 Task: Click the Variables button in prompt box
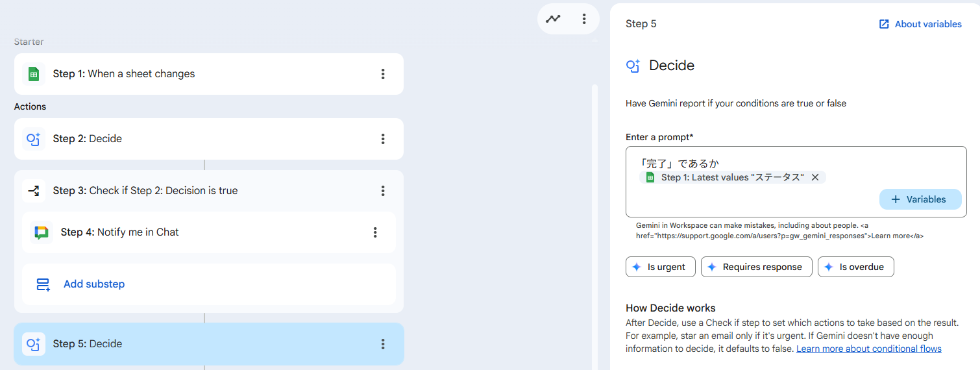click(x=920, y=199)
